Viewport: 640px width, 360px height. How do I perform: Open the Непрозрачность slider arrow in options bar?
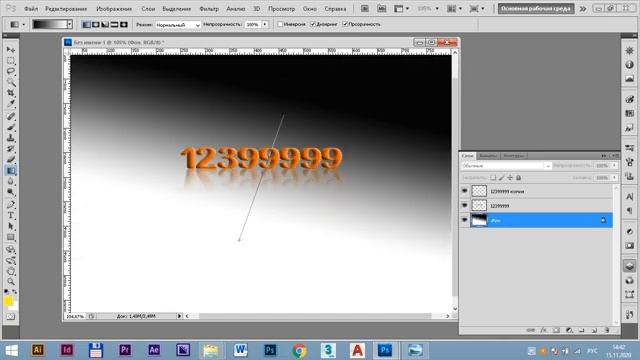(265, 24)
